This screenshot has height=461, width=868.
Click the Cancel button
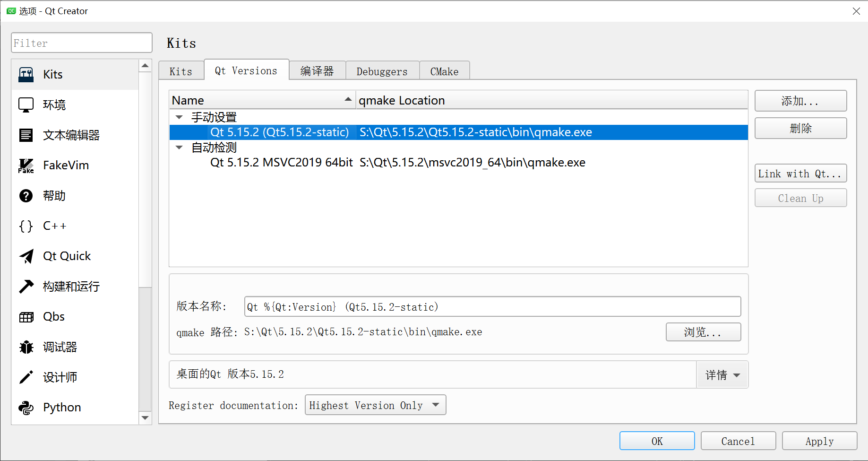pyautogui.click(x=738, y=441)
